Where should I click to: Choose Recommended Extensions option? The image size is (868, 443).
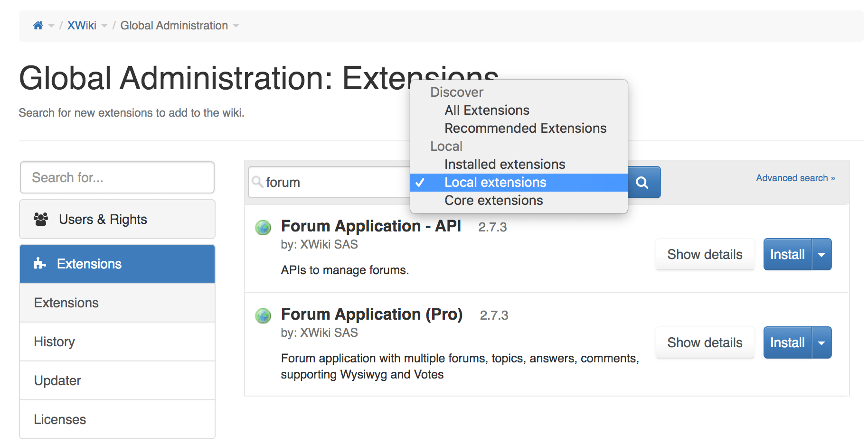(525, 129)
